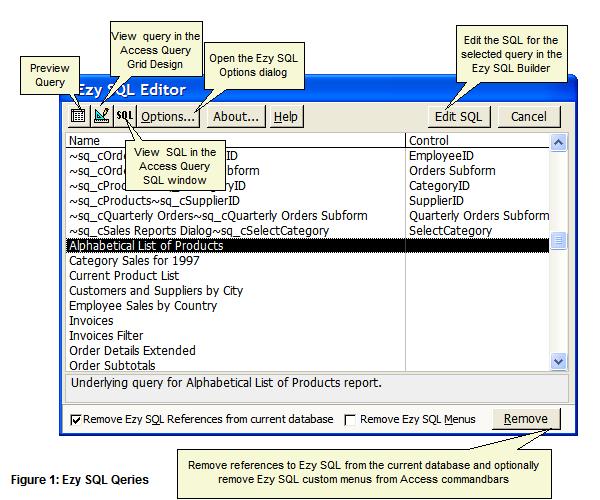Uncheck Remove Ezy SQL References from current database
600x500 pixels.
(77, 420)
